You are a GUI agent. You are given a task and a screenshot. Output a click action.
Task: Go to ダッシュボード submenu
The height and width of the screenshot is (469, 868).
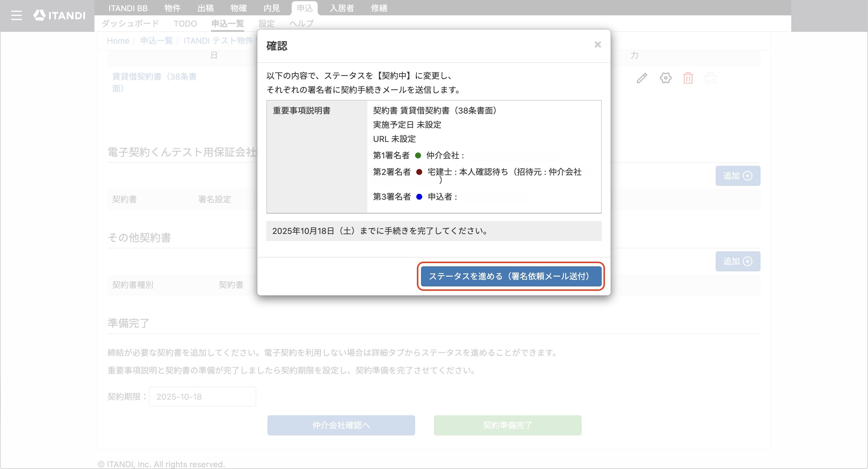click(x=130, y=24)
